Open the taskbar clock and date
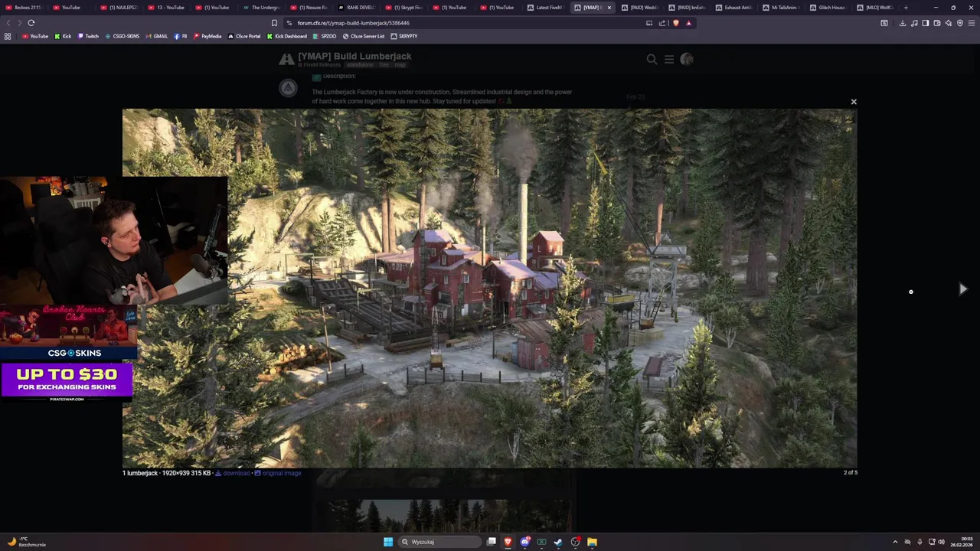The width and height of the screenshot is (980, 551). pyautogui.click(x=962, y=542)
